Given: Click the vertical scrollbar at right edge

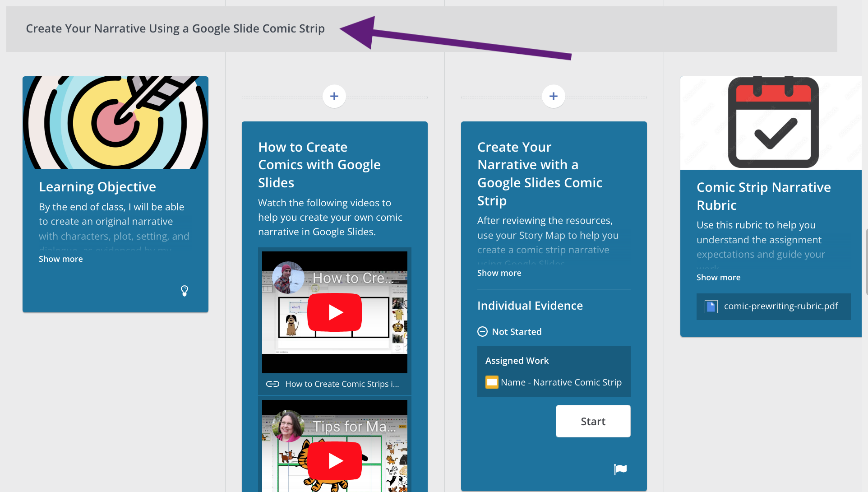Looking at the screenshot, I should pyautogui.click(x=866, y=262).
